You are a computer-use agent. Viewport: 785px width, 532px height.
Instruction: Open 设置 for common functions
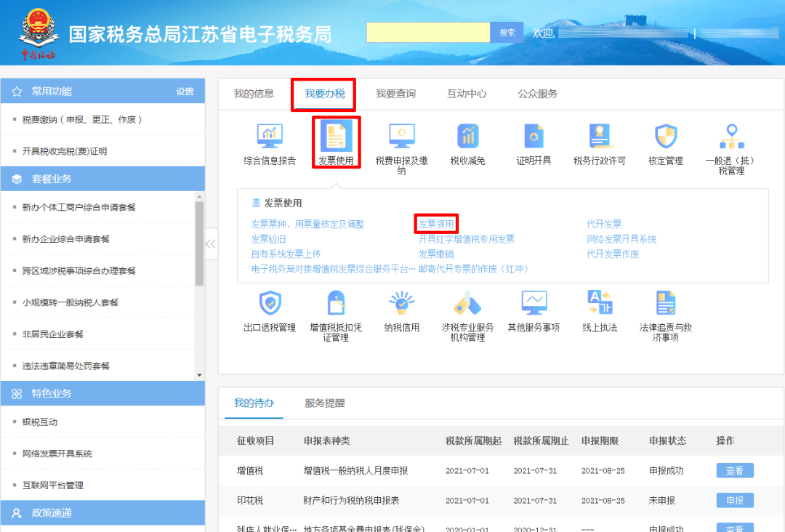pyautogui.click(x=185, y=92)
